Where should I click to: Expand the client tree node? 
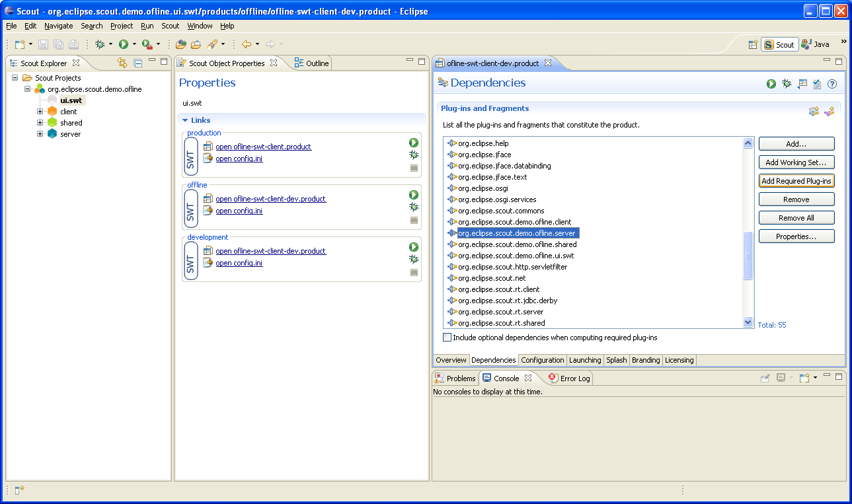pos(40,112)
